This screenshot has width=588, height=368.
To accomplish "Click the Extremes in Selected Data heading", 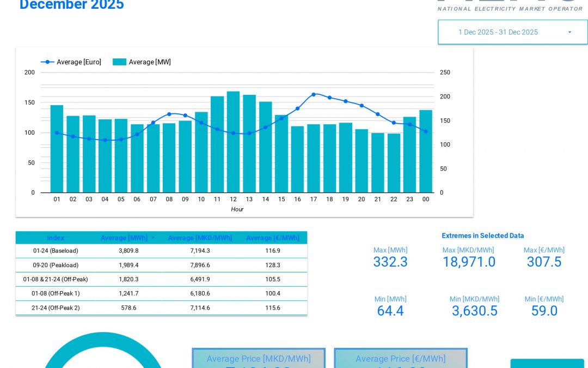I will (483, 236).
